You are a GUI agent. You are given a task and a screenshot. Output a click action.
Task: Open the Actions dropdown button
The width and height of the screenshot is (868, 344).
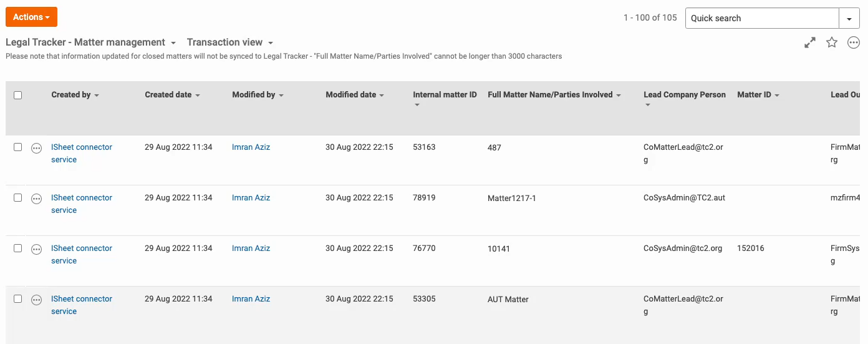point(31,17)
